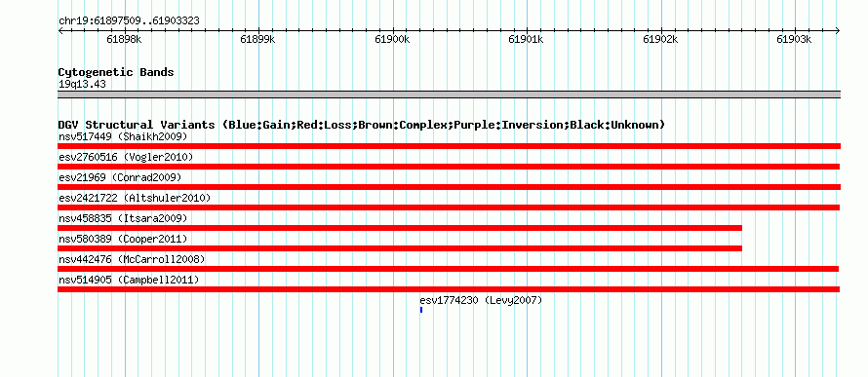Click the left arrowhead of the ruler
The image size is (868, 377).
click(60, 30)
